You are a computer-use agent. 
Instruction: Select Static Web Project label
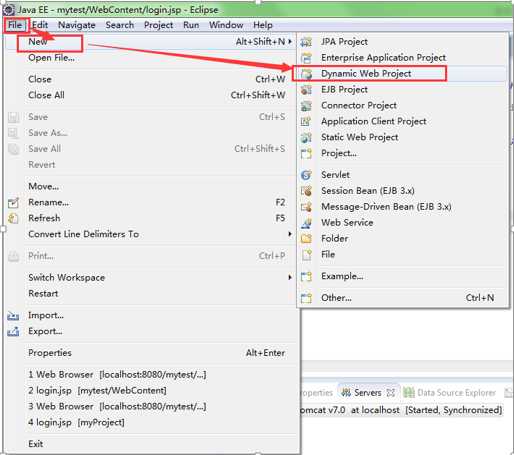click(360, 137)
